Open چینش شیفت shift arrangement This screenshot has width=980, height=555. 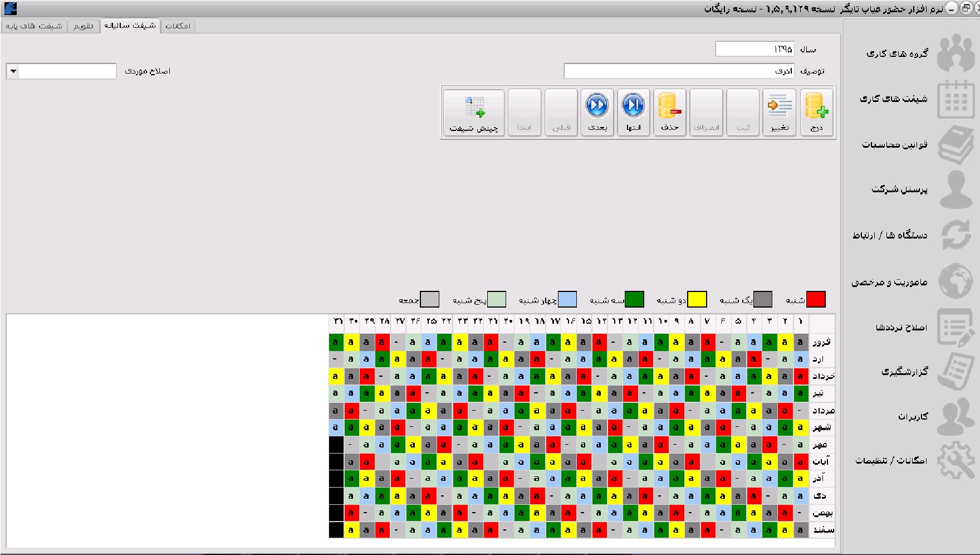pyautogui.click(x=474, y=112)
